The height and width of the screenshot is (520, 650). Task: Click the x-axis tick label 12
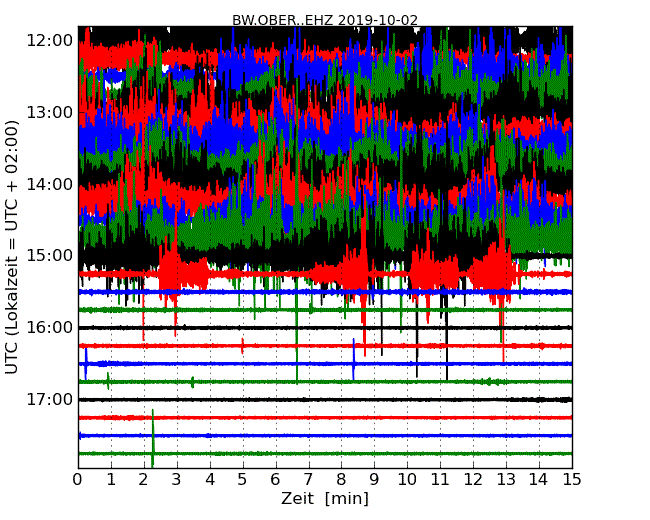pos(473,479)
